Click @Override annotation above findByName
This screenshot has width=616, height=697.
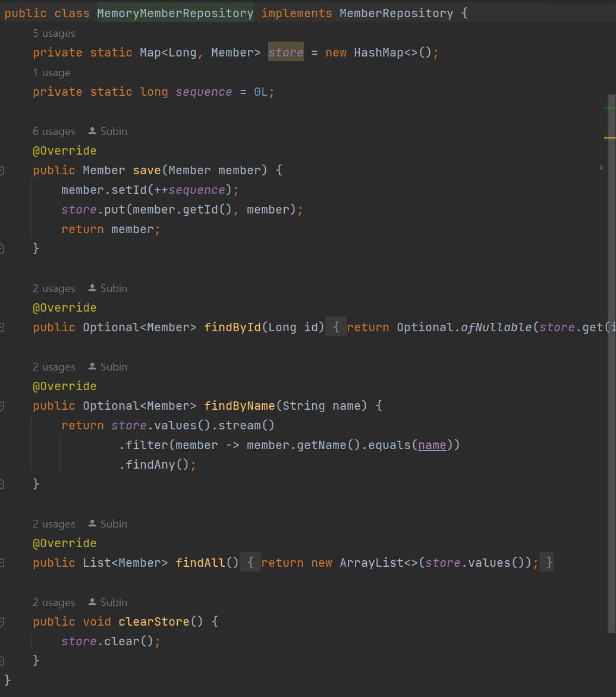(x=64, y=387)
